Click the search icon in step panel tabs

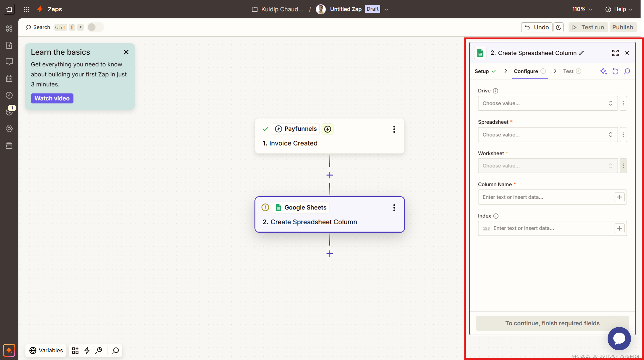click(627, 71)
